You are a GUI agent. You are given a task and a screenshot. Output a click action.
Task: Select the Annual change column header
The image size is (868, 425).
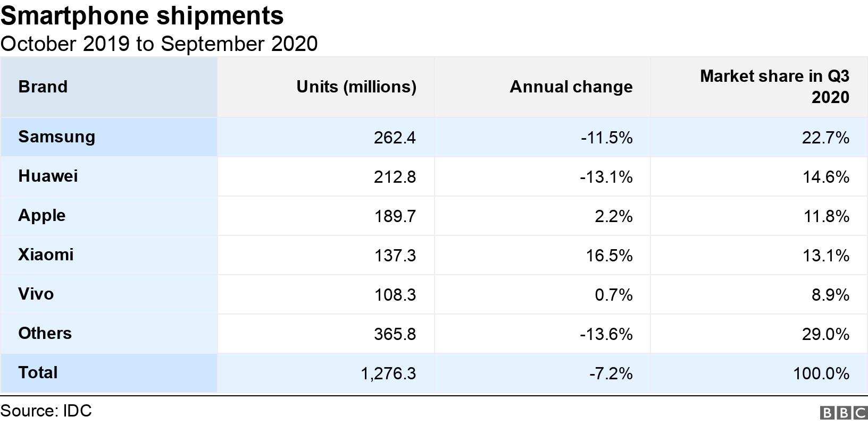[542, 87]
